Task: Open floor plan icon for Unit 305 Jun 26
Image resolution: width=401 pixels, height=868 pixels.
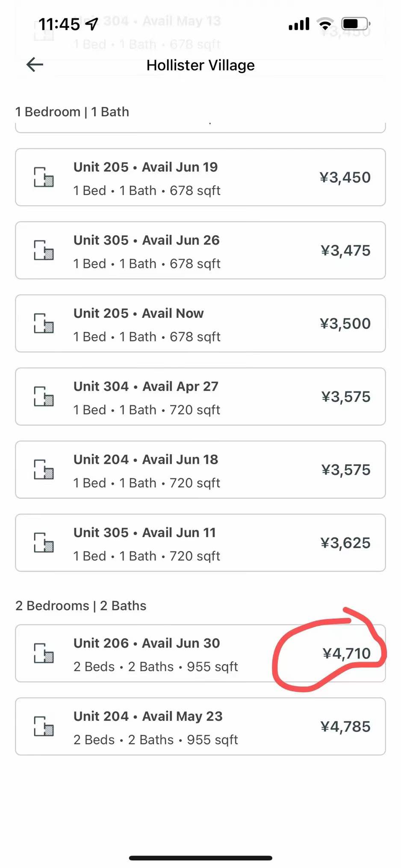Action: click(44, 250)
